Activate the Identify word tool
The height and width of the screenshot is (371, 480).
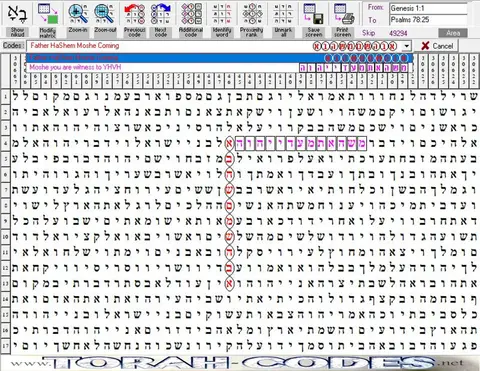click(222, 13)
